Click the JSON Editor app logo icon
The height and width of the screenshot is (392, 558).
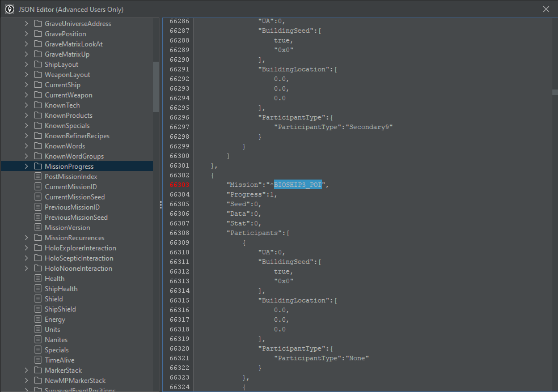(10, 9)
